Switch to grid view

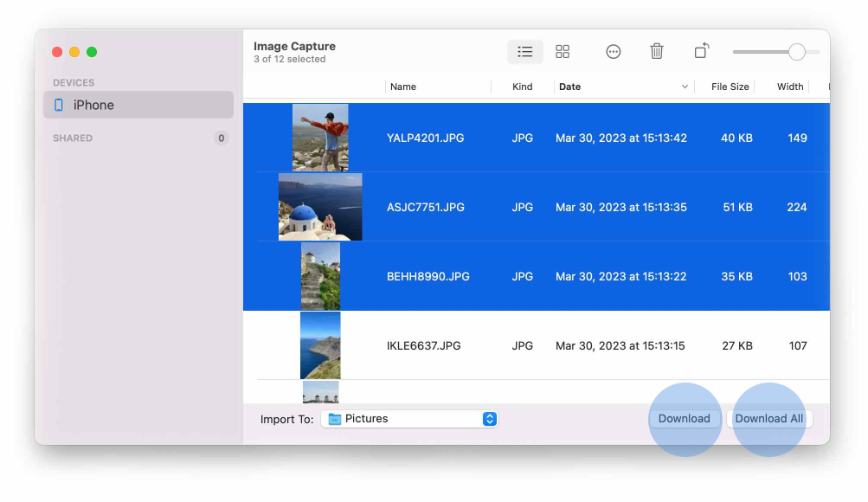point(562,51)
